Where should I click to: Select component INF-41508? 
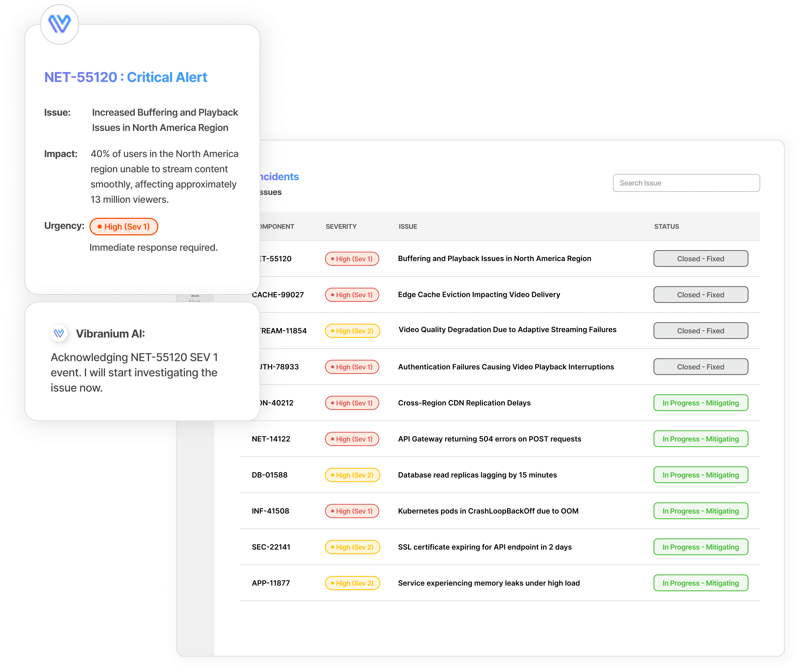click(270, 511)
